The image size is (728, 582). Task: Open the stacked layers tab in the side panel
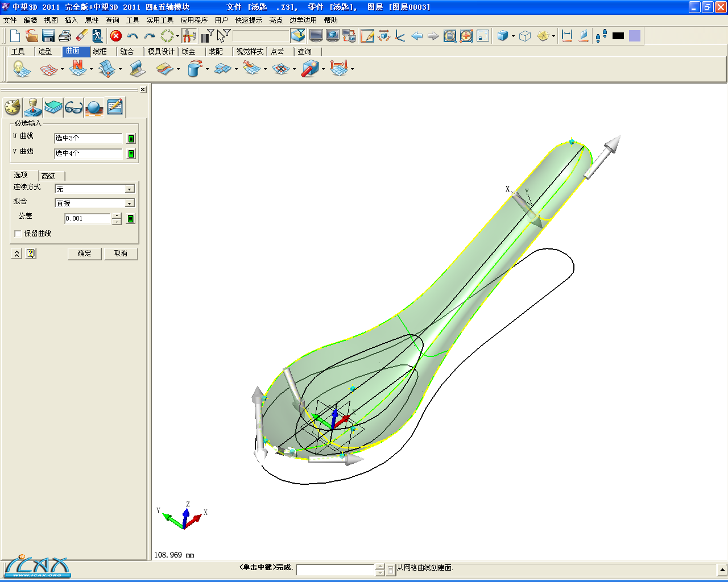click(x=53, y=107)
